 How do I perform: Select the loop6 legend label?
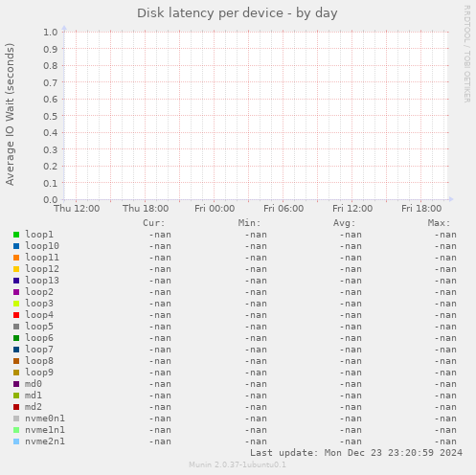click(x=39, y=338)
